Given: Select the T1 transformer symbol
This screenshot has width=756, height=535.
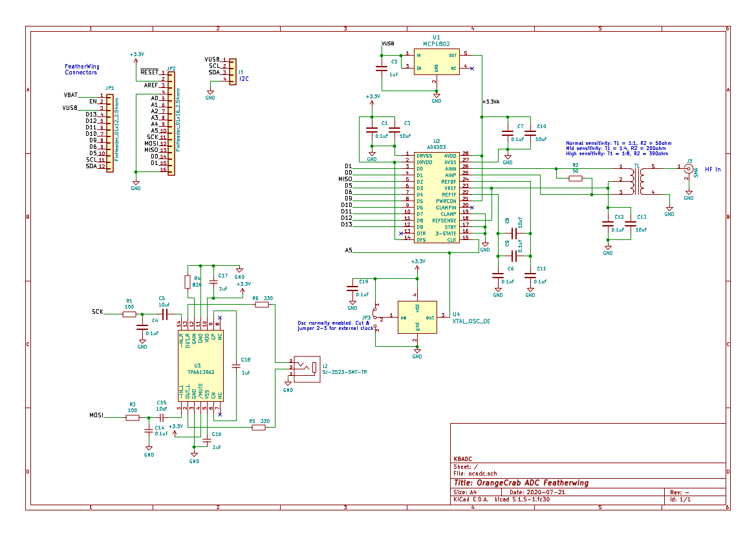Looking at the screenshot, I should pos(638,180).
